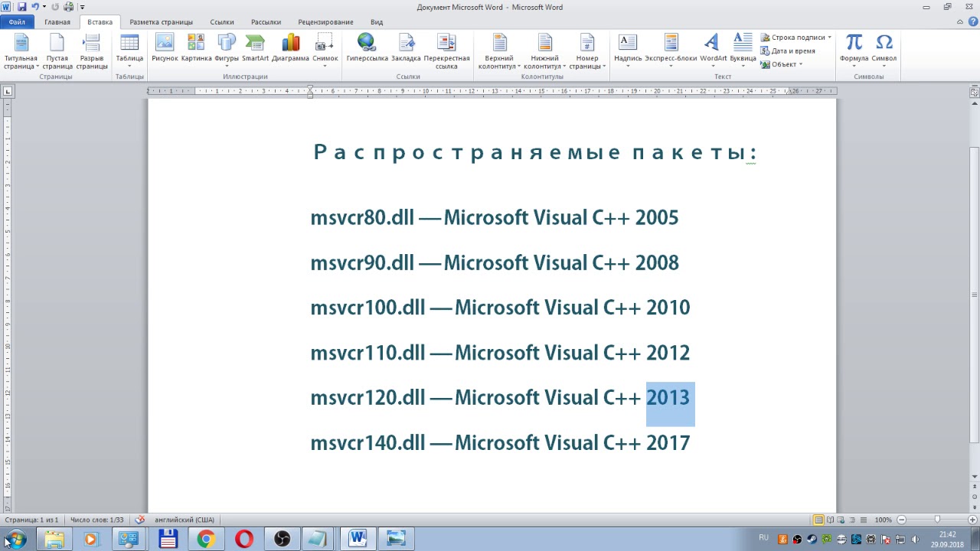
Task: Insert a hyperlink (Гиперссылка)
Action: tap(367, 49)
